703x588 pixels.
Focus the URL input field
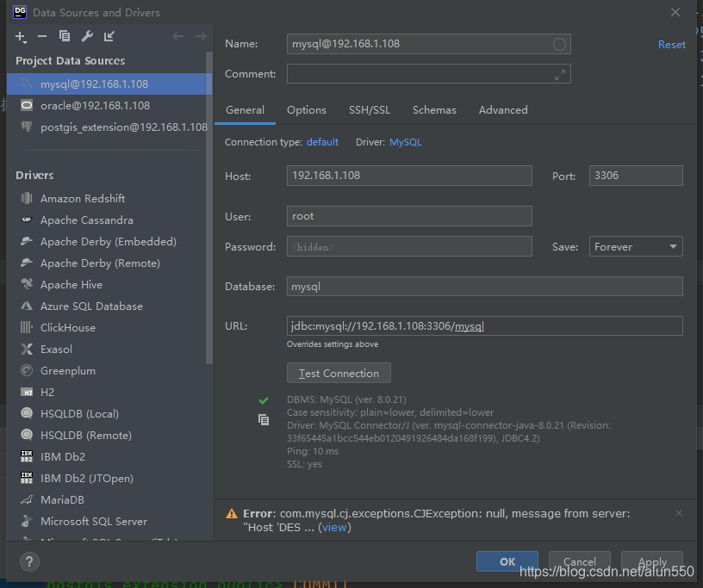point(485,325)
